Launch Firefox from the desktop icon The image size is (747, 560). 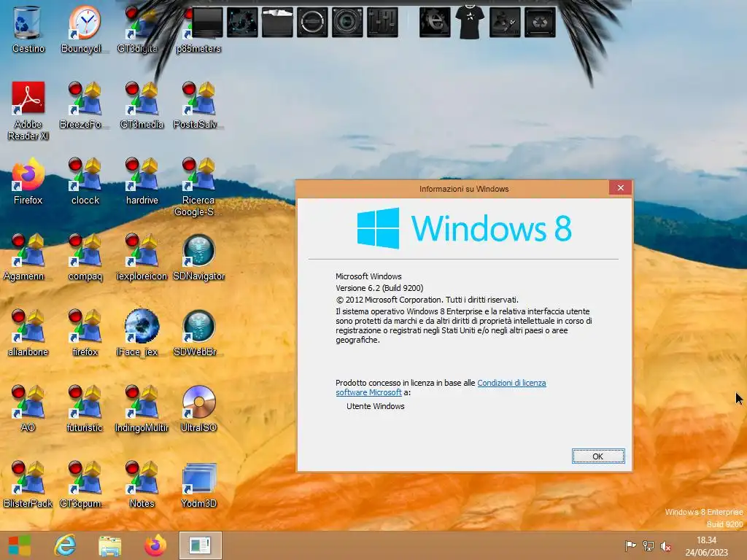(x=28, y=181)
